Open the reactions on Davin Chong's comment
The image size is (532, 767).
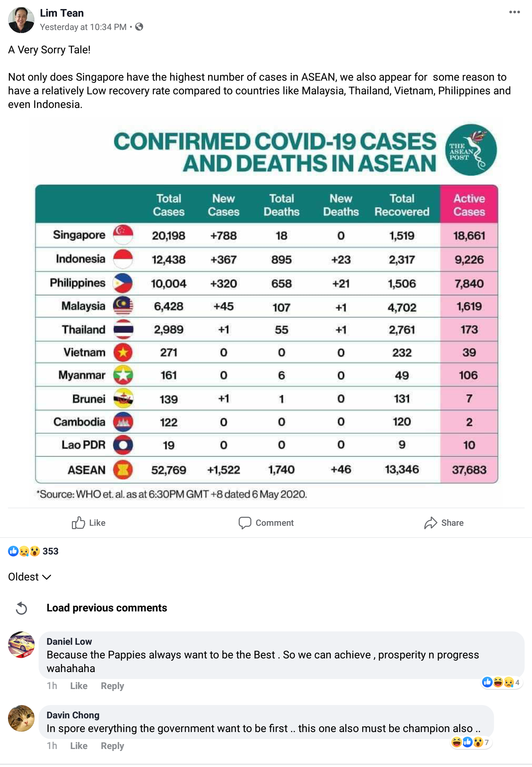[x=470, y=742]
